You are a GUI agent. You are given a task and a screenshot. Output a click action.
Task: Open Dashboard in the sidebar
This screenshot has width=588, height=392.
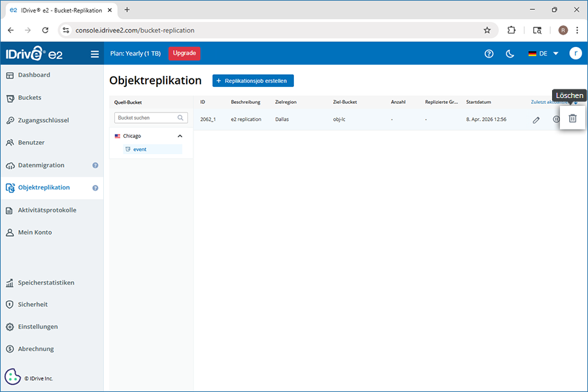pos(34,75)
